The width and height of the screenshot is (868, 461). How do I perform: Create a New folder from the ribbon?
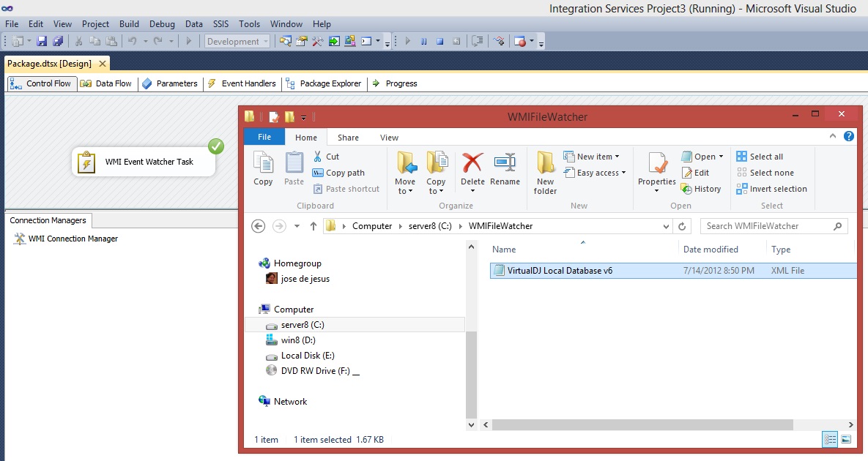[x=545, y=173]
